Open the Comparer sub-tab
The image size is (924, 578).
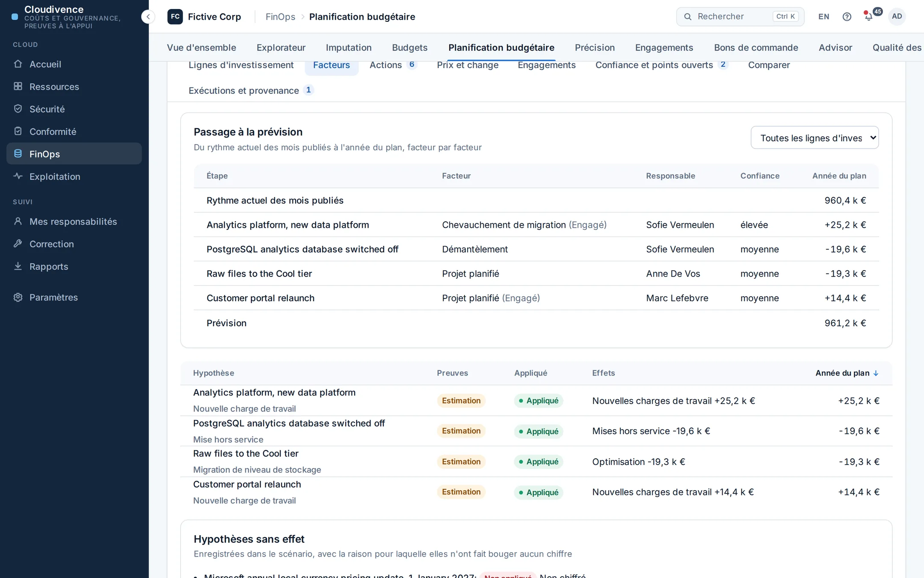pyautogui.click(x=769, y=65)
